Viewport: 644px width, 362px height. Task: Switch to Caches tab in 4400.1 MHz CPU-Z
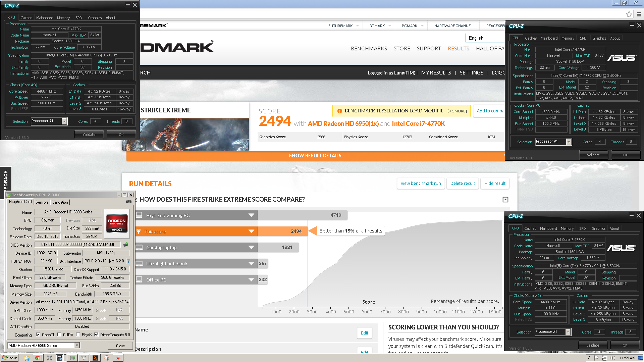point(26,18)
